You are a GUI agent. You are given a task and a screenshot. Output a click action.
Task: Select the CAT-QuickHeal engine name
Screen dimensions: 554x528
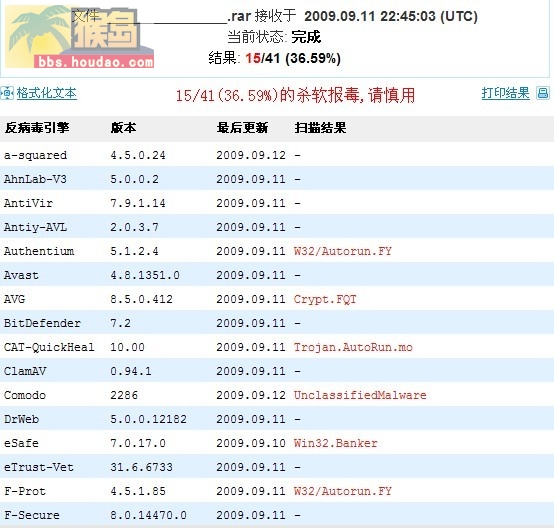click(49, 347)
